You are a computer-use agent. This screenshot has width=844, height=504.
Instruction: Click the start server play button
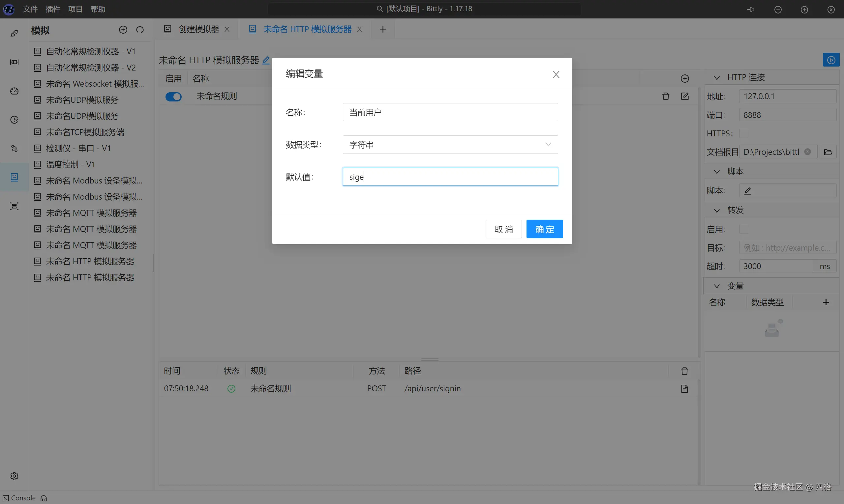click(831, 60)
